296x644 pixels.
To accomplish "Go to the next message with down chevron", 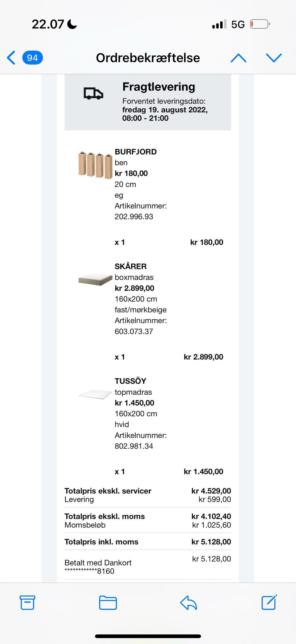I will click(x=274, y=58).
